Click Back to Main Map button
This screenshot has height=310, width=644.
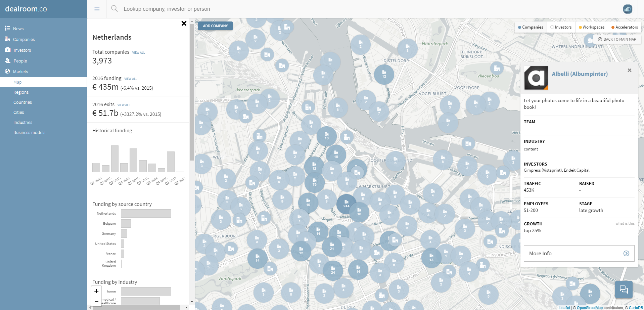[617, 39]
